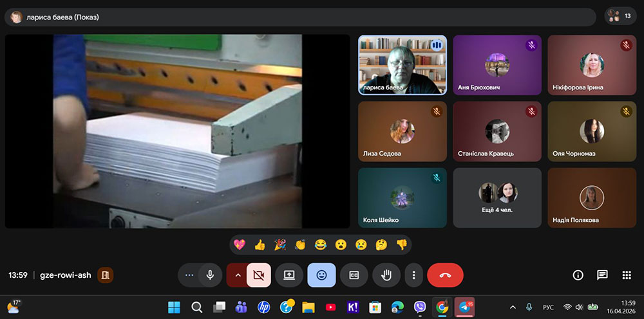Open Telegram from the Windows taskbar

[x=465, y=307]
